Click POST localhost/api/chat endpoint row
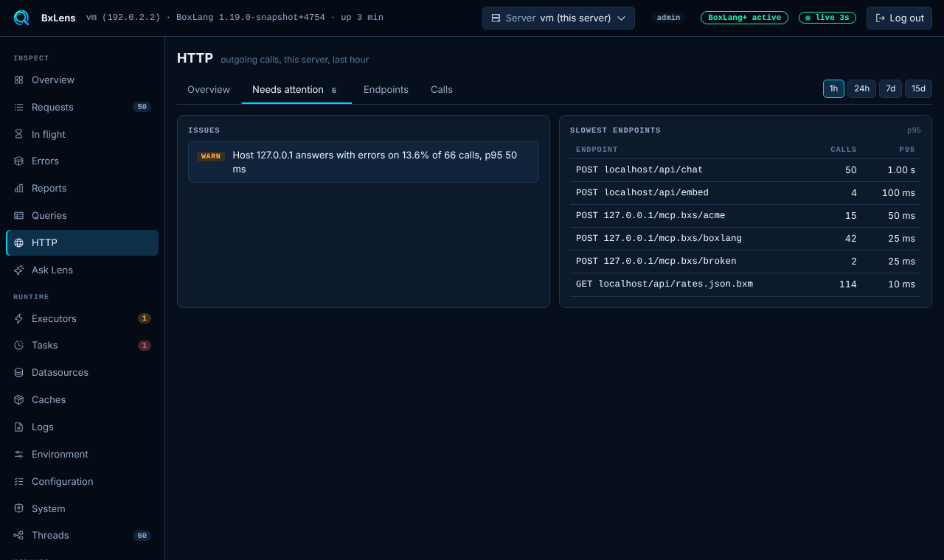944x560 pixels. coord(746,169)
